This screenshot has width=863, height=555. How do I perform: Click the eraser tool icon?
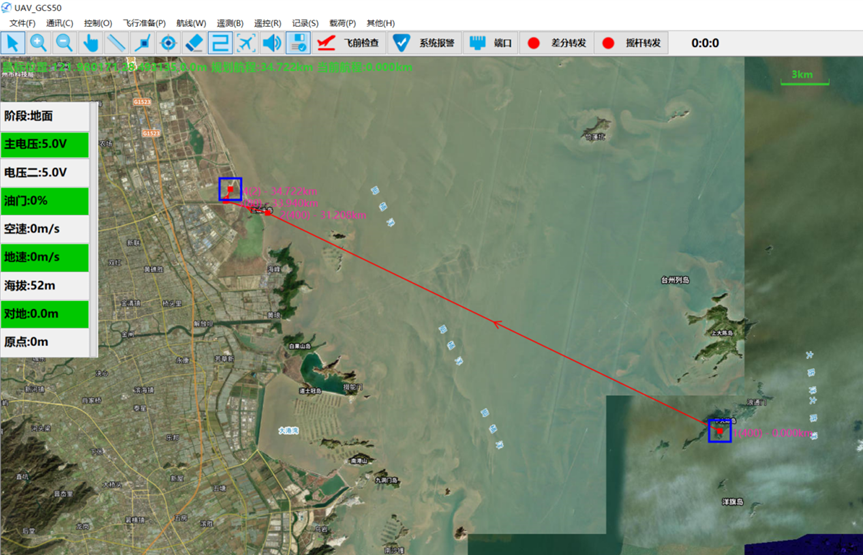pos(195,43)
